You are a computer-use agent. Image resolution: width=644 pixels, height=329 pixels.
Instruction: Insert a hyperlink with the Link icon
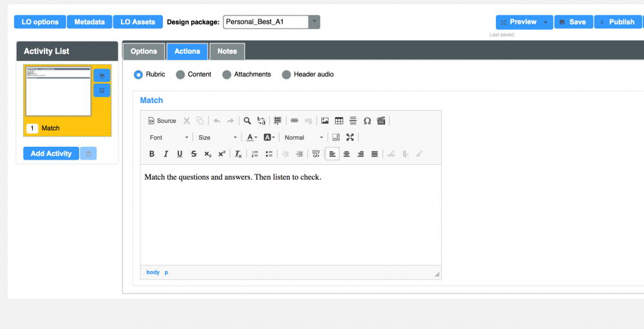click(x=294, y=120)
